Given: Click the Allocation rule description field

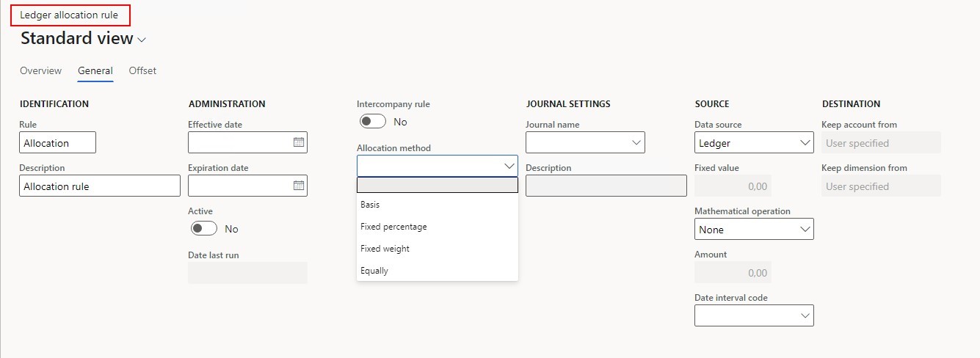Looking at the screenshot, I should click(99, 186).
